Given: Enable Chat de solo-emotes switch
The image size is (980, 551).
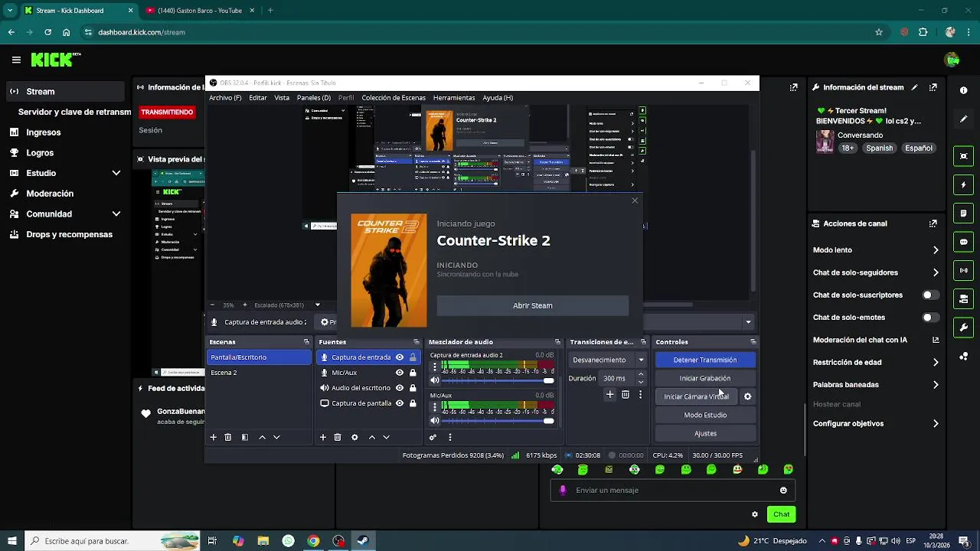Looking at the screenshot, I should point(930,318).
